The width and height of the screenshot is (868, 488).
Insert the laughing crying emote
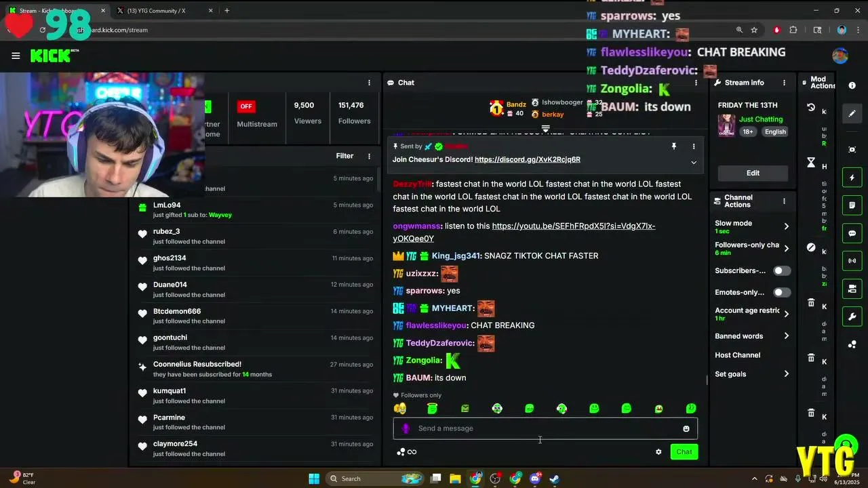[x=400, y=408]
